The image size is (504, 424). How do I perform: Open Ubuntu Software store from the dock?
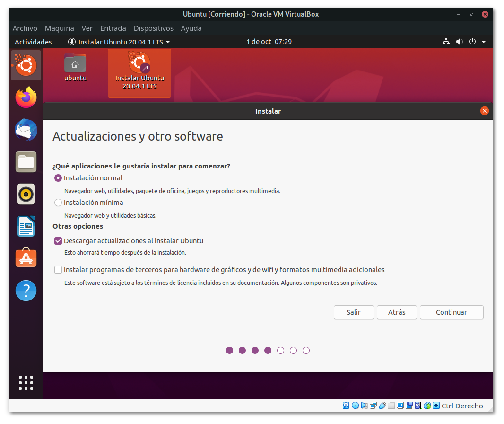click(26, 258)
